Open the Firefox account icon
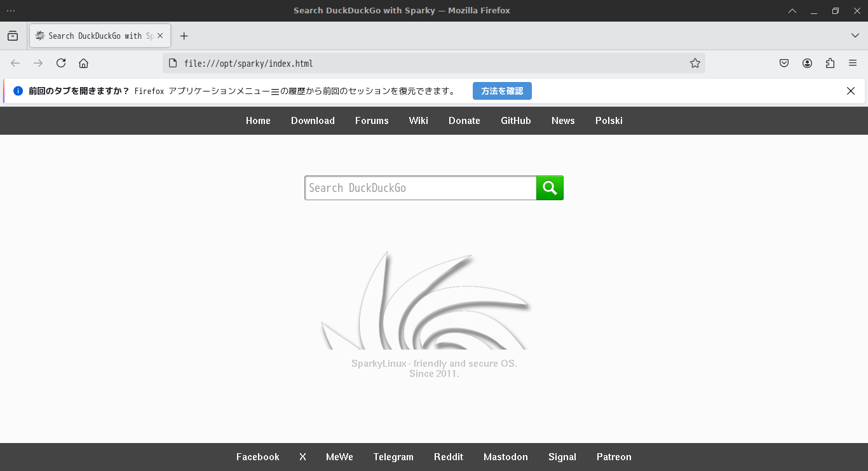This screenshot has height=471, width=868. pyautogui.click(x=807, y=63)
